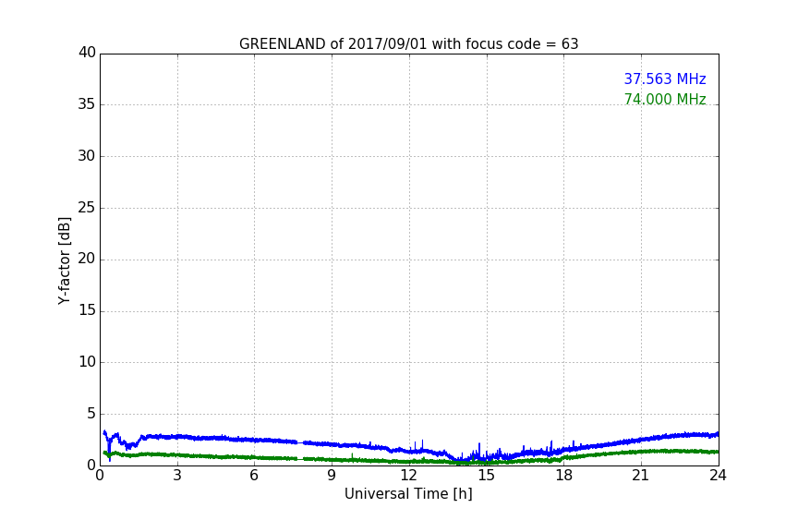Click the x-axis tick label '18'
Image resolution: width=798 pixels, height=532 pixels.
point(564,476)
